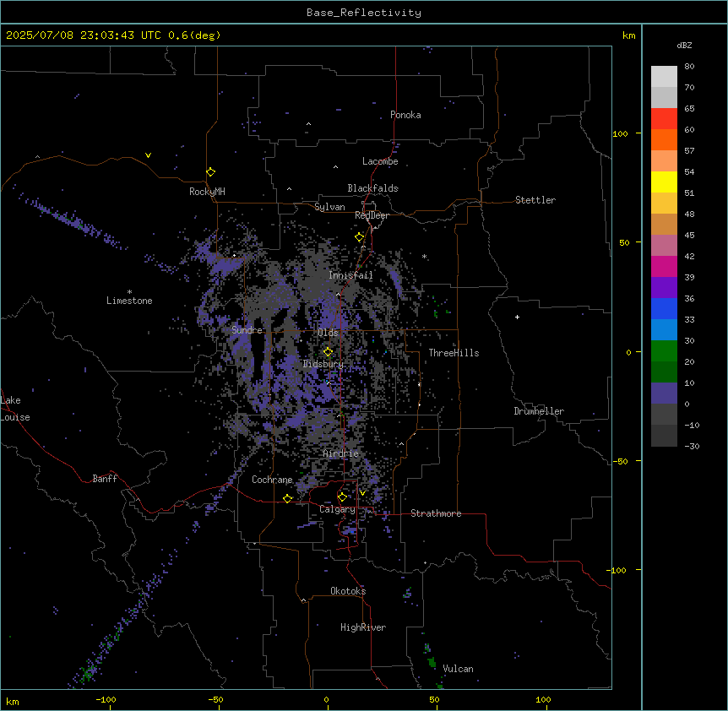The image size is (728, 711).
Task: Click the Innisfail city label
Action: tap(350, 275)
